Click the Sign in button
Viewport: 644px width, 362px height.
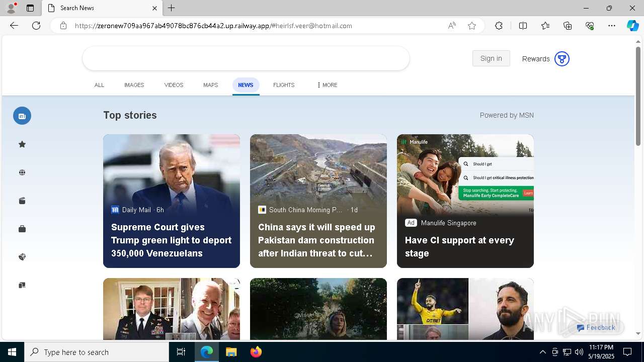pos(491,58)
